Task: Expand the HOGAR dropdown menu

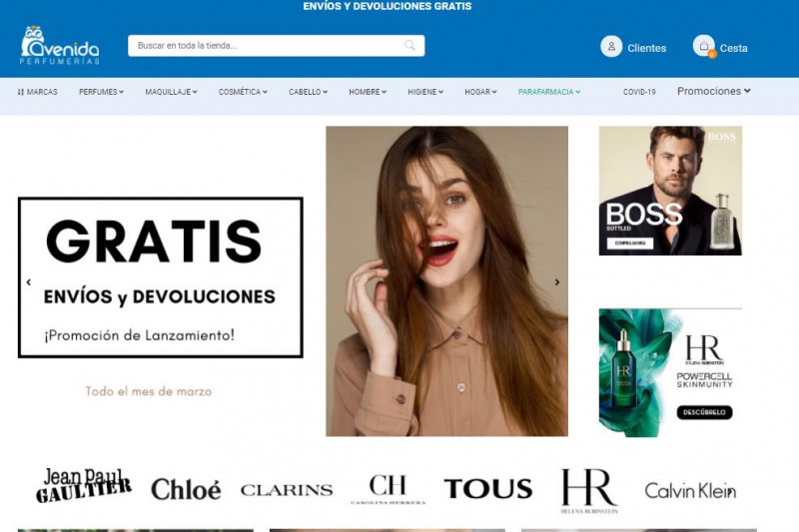Action: 480,92
